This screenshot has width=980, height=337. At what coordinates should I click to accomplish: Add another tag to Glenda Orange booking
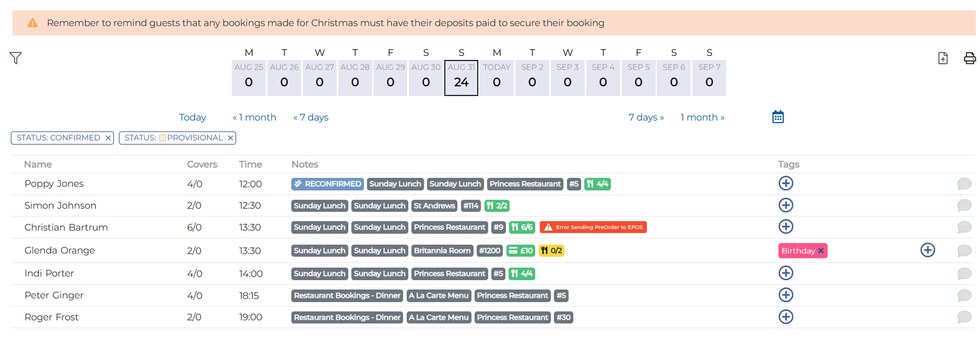[927, 250]
